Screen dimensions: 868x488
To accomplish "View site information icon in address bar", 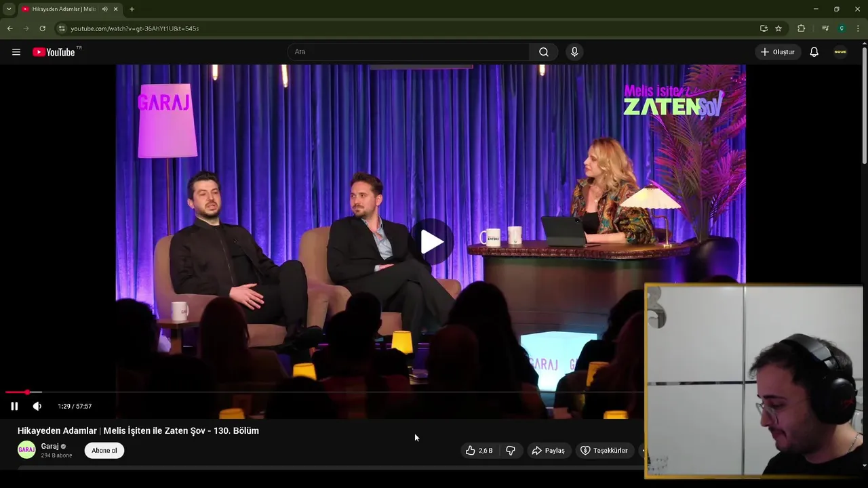I will [62, 28].
